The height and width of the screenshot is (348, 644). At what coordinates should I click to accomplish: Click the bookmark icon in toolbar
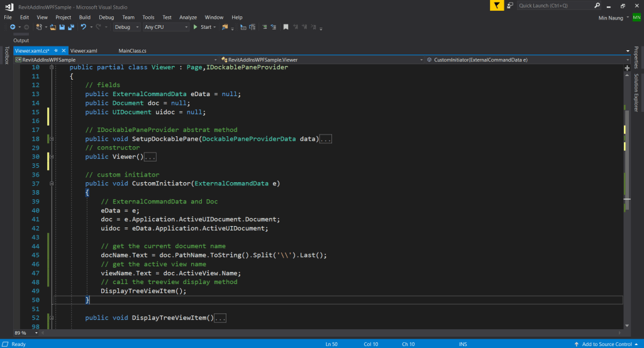coord(286,27)
